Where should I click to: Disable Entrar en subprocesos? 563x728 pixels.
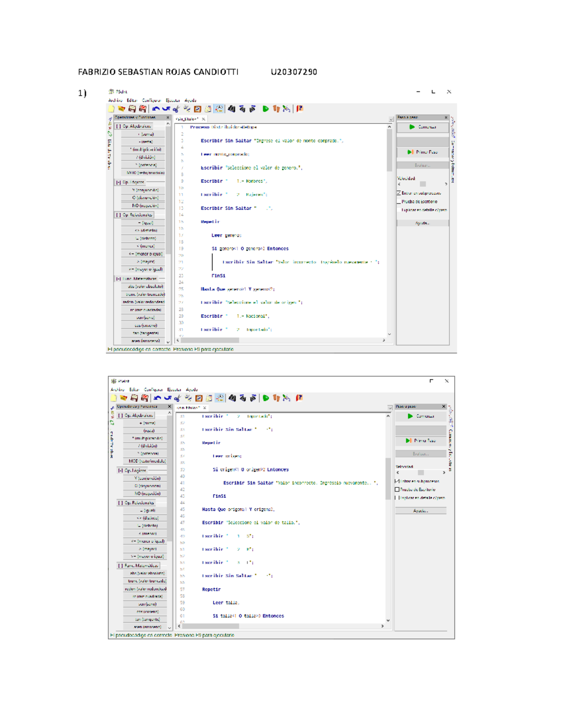click(398, 193)
